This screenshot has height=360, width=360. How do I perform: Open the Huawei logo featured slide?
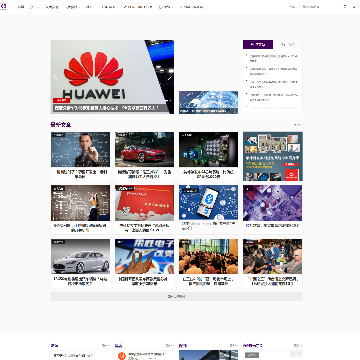112,77
